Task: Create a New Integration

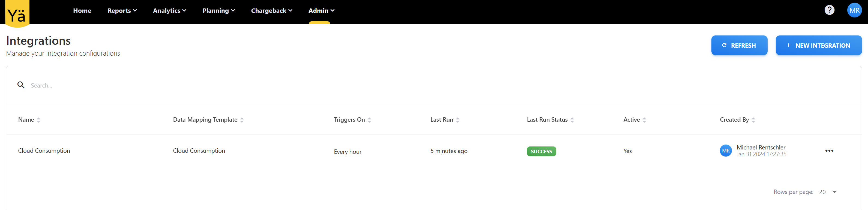Action: point(818,46)
